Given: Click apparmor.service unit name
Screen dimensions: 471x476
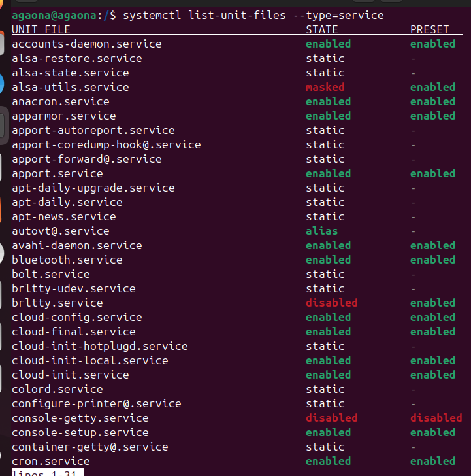Looking at the screenshot, I should click(63, 116).
